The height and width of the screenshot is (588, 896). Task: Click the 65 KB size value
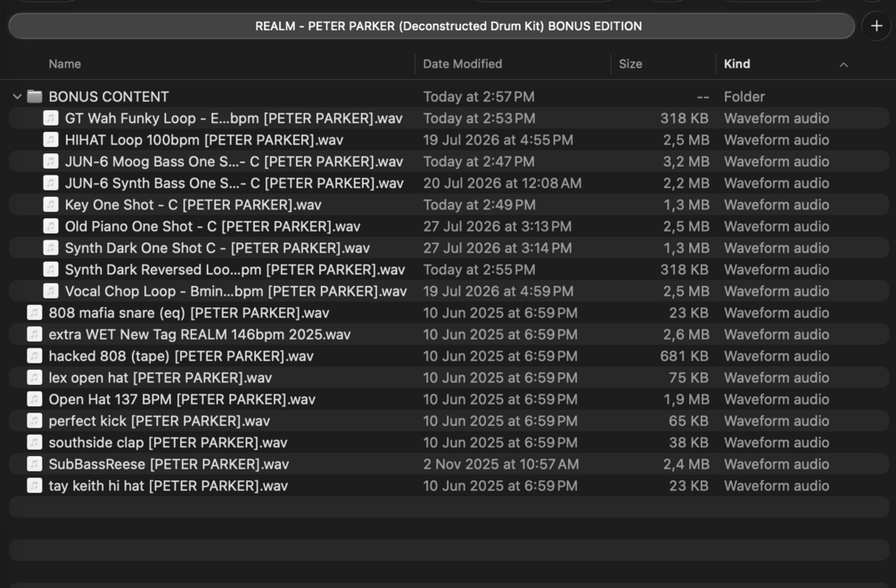688,421
